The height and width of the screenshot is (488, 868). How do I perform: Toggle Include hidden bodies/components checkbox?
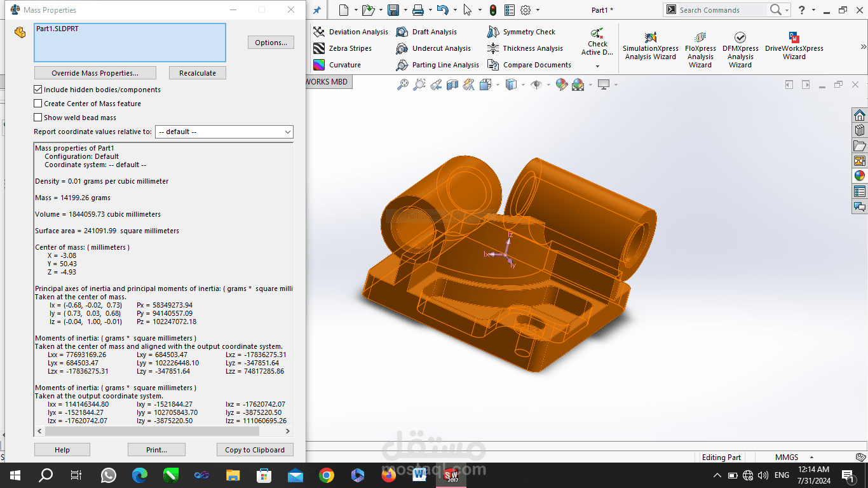(x=38, y=90)
